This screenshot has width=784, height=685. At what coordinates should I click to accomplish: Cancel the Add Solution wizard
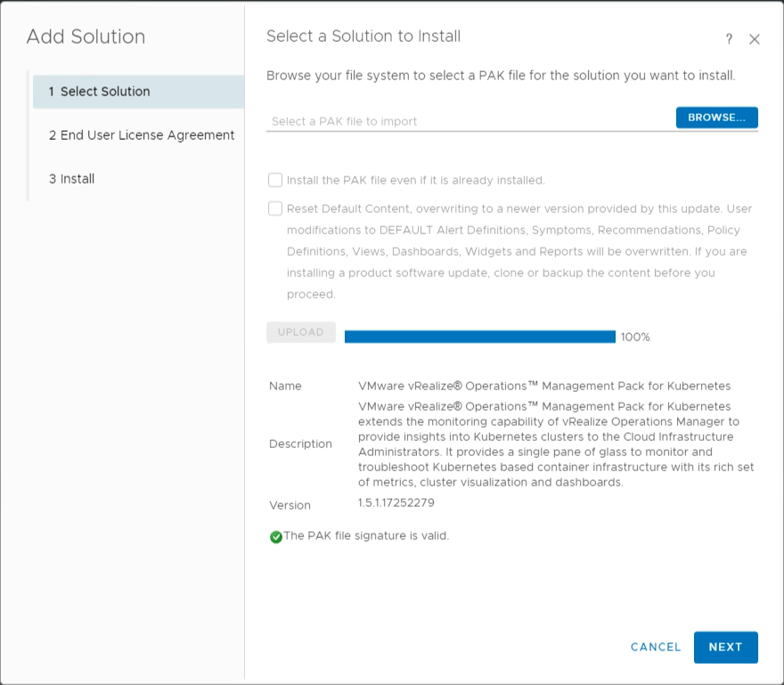tap(656, 647)
